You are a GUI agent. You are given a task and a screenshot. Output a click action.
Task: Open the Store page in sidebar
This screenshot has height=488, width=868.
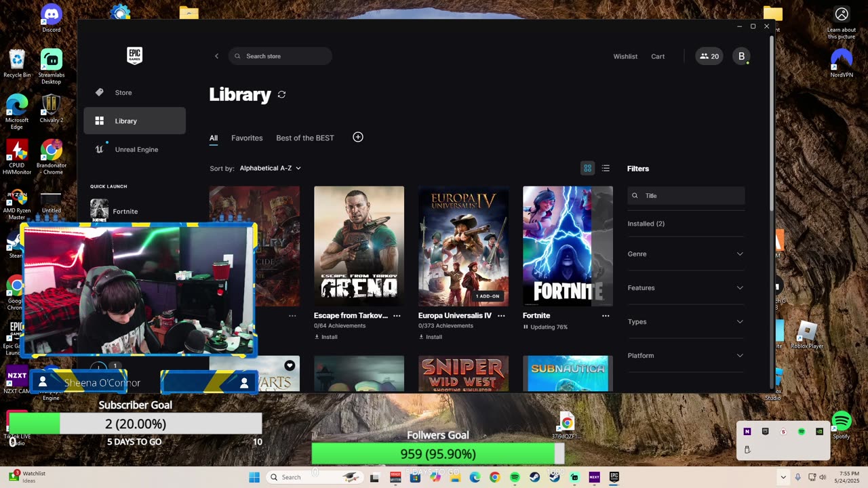click(x=134, y=92)
